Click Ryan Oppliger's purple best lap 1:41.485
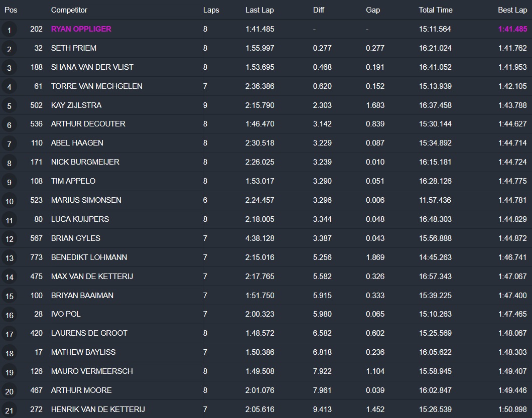Screen dimensions: 532x418 512,29
